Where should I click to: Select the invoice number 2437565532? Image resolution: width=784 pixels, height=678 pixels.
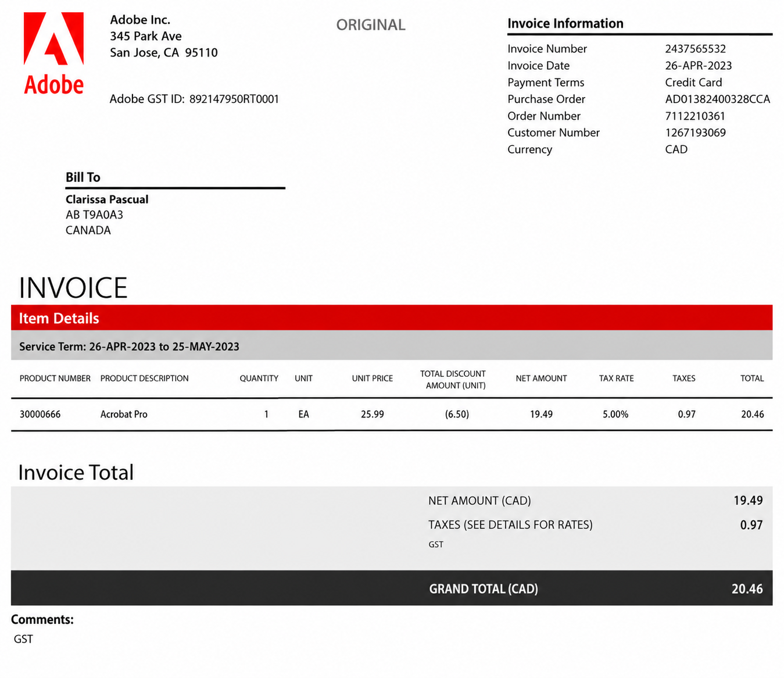[695, 49]
